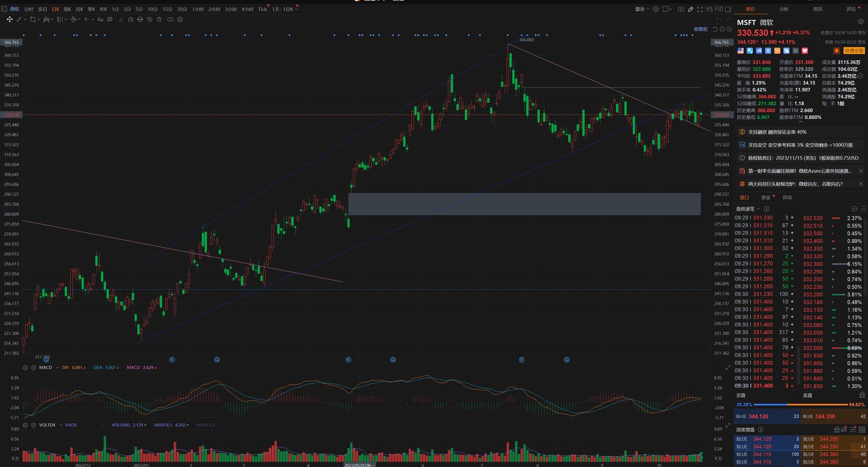Click the 24-hour trading badge icon
This screenshot has height=467, width=868.
pos(759,51)
